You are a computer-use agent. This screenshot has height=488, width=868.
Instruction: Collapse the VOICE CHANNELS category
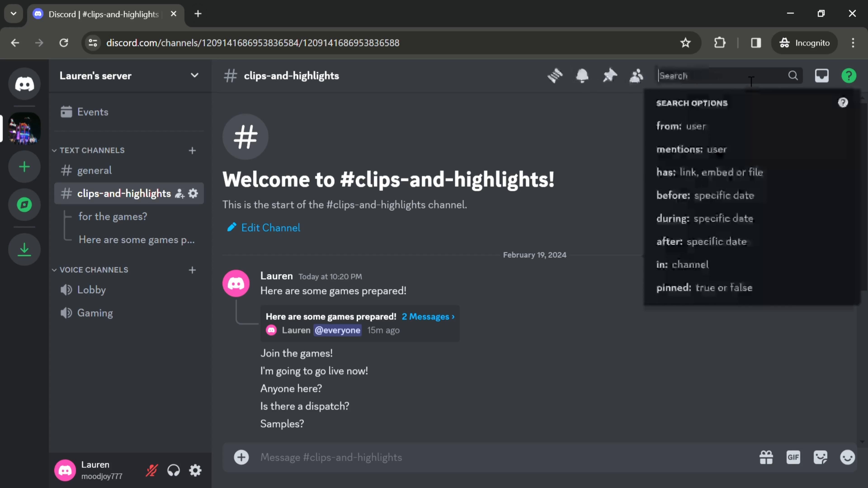94,270
